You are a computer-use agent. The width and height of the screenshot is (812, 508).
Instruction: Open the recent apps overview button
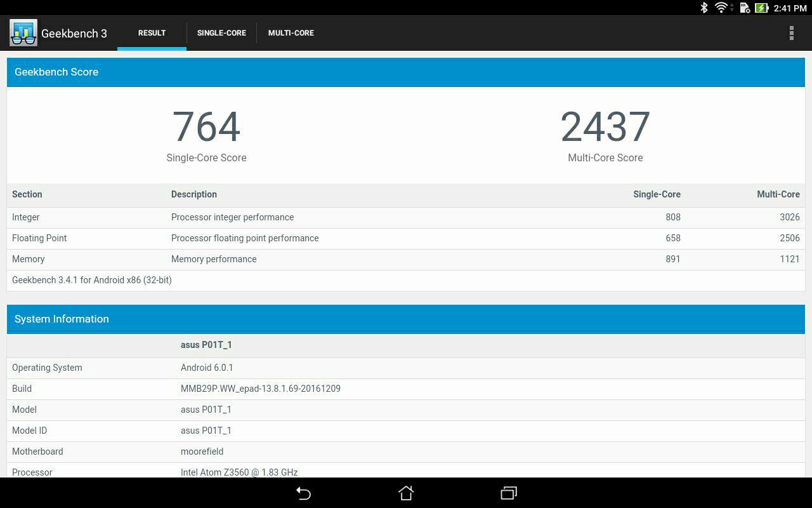[x=509, y=493]
